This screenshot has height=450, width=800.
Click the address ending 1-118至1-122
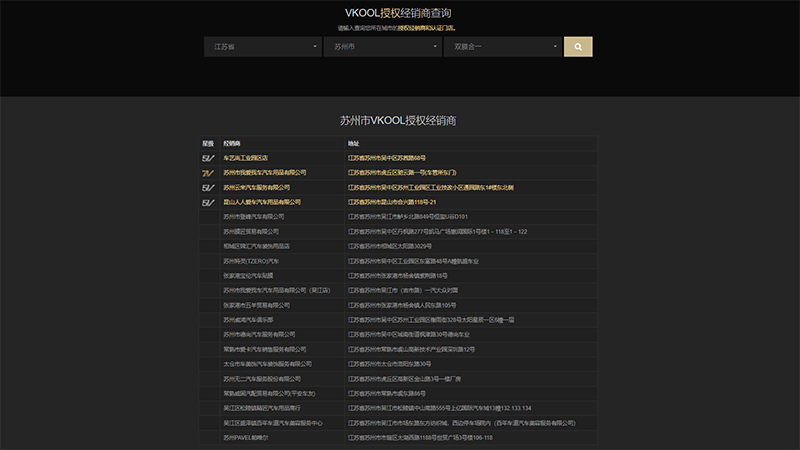[437, 231]
